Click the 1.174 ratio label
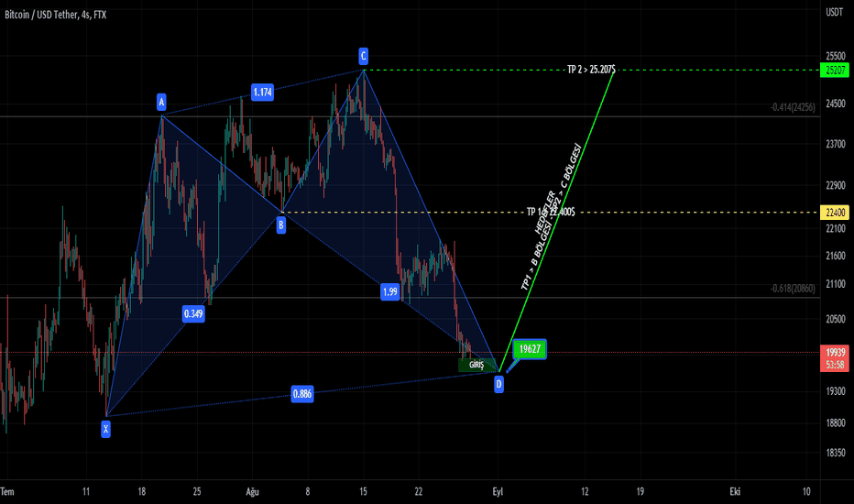 [x=263, y=92]
